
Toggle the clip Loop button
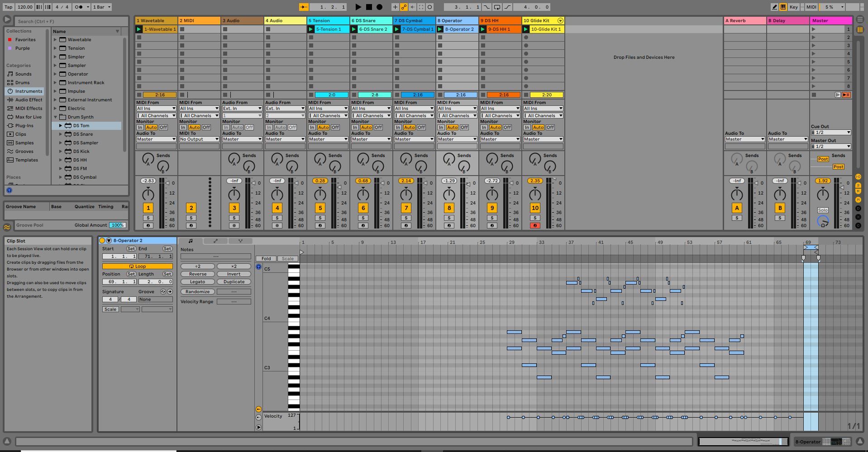(x=138, y=266)
